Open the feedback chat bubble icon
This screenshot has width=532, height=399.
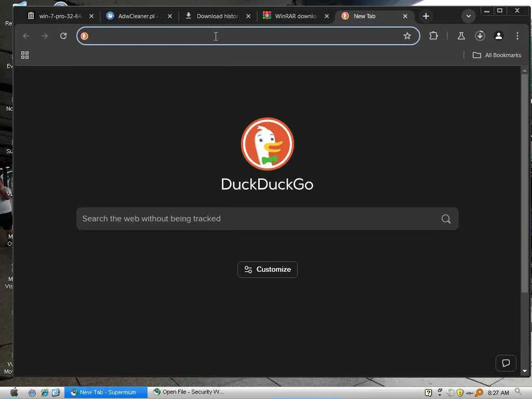[506, 363]
